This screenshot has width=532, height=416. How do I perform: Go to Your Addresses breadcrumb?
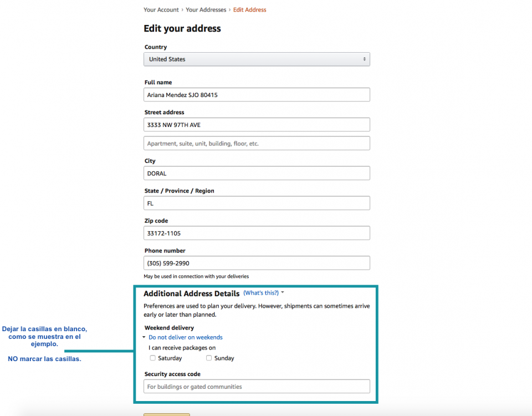click(206, 10)
